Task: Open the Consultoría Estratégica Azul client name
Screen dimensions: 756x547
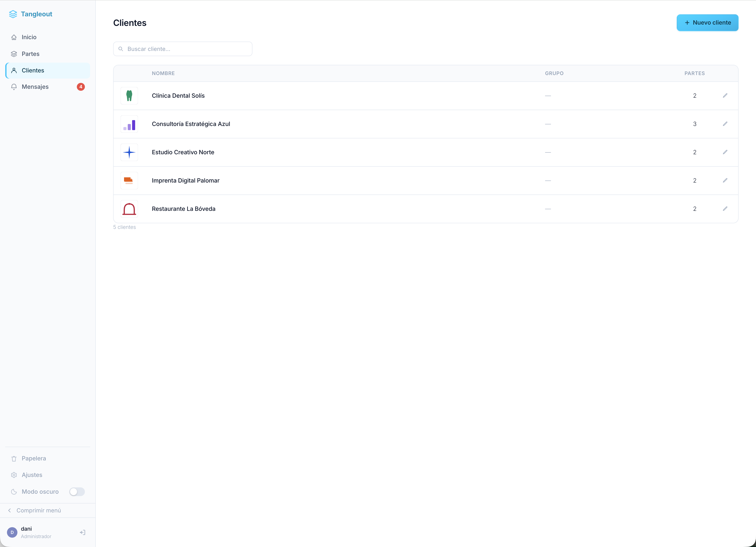Action: coord(191,124)
